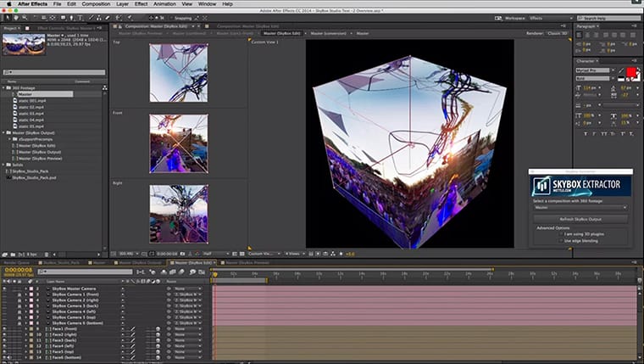The image size is (644, 364).
Task: Open the Workspace dropdown
Action: tap(550, 19)
